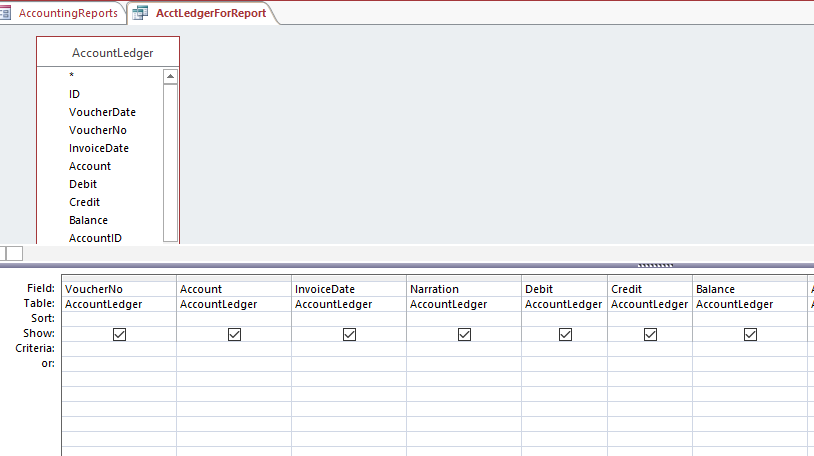Viewport: 814px width, 456px height.
Task: Switch to the AccountingReports tab
Action: pyautogui.click(x=62, y=13)
